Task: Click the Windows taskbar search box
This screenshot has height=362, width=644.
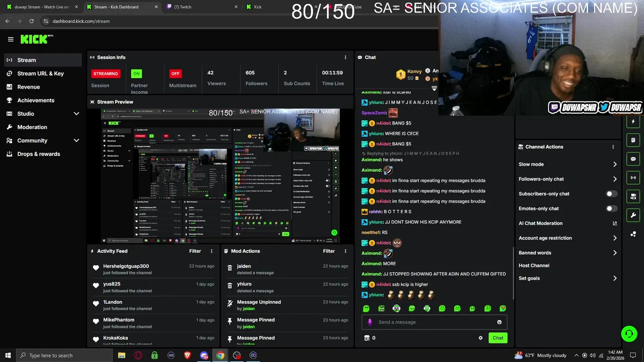Action: pos(64,355)
